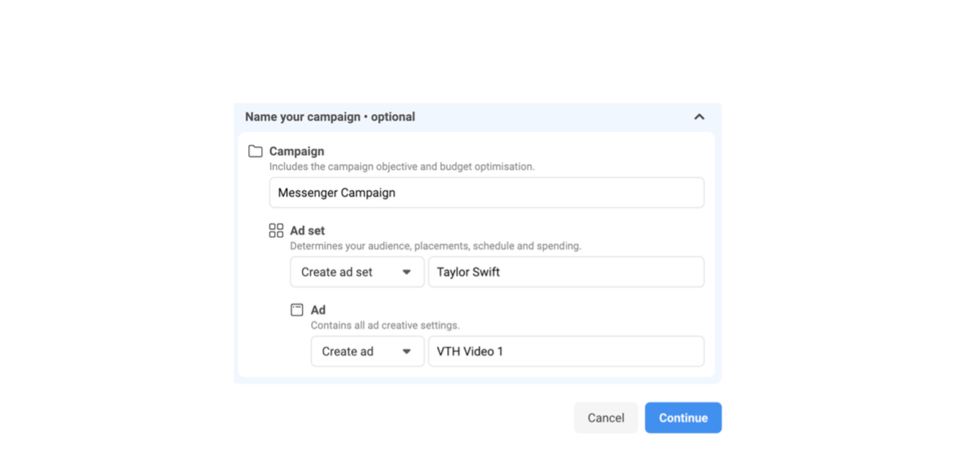Click the Taylor Swift ad set name field
This screenshot has width=980, height=465.
[566, 272]
